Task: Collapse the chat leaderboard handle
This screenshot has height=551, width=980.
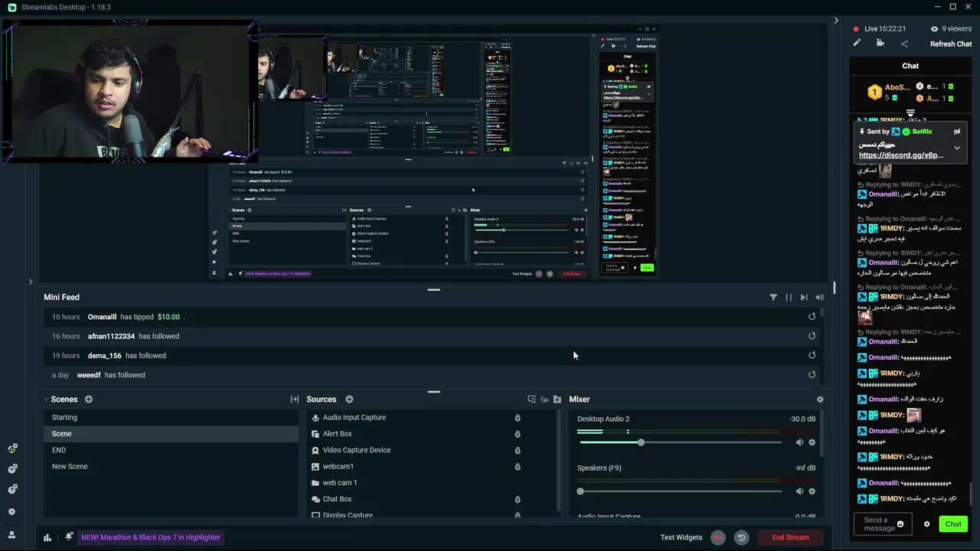Action: click(x=910, y=113)
